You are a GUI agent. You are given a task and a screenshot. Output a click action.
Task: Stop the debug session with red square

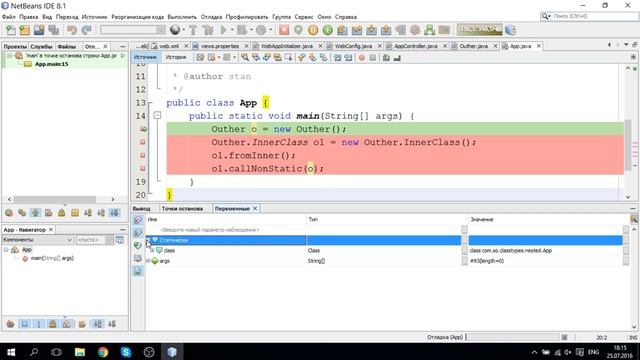[284, 30]
